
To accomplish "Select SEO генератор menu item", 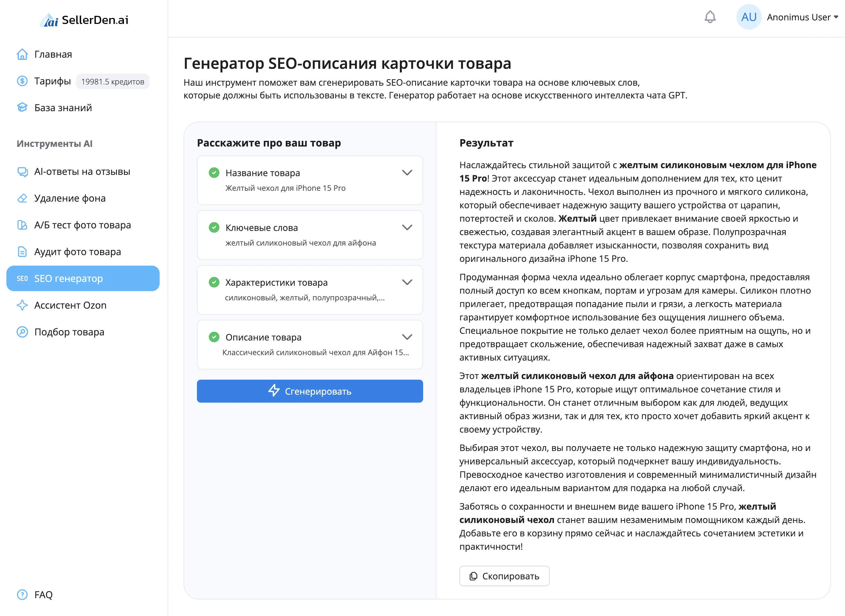I will click(83, 279).
